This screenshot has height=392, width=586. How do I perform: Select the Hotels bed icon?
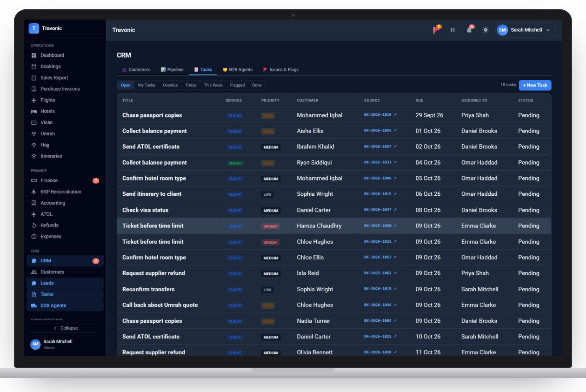34,111
